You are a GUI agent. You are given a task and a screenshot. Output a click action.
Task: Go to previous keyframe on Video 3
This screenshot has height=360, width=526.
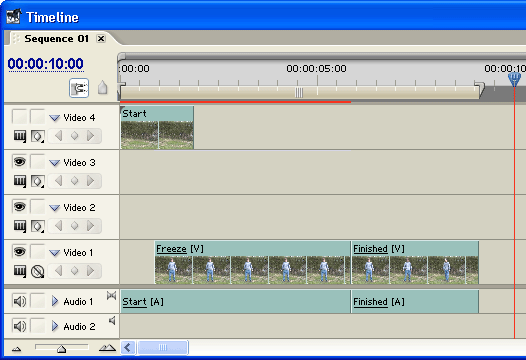(58, 181)
